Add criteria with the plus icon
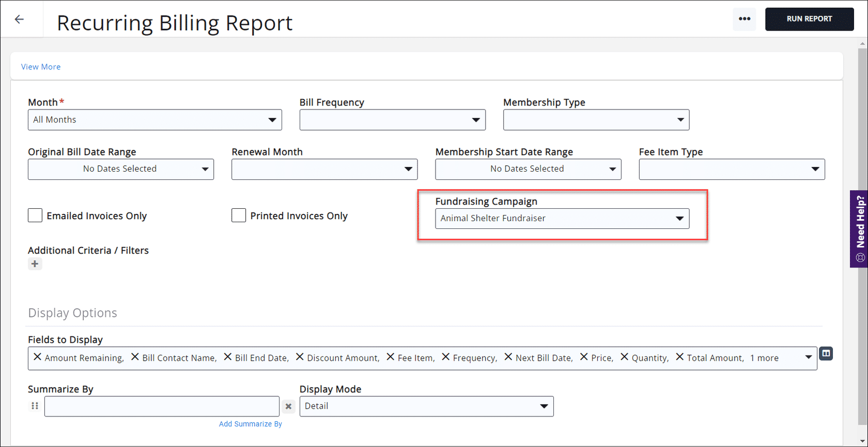868x447 pixels. (35, 264)
